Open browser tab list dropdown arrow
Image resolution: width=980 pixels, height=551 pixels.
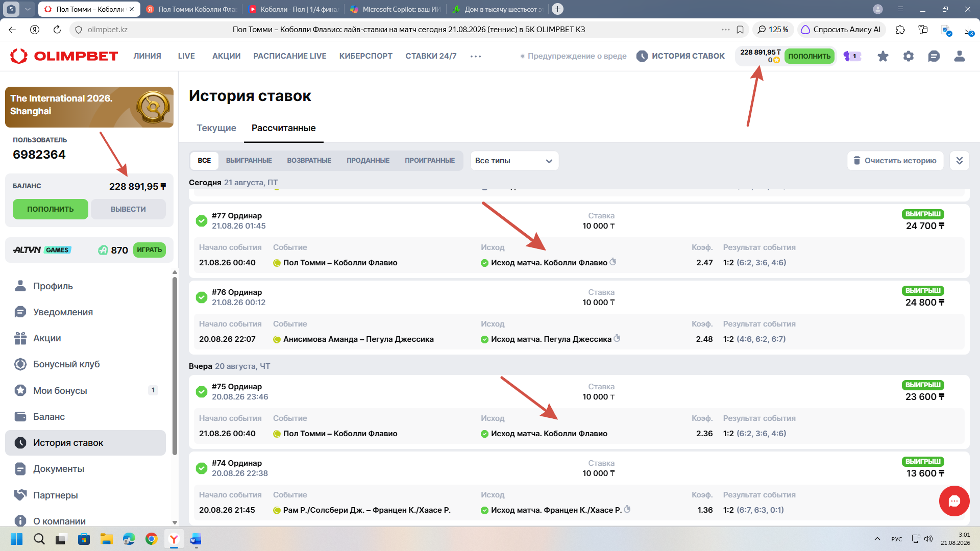coord(28,9)
